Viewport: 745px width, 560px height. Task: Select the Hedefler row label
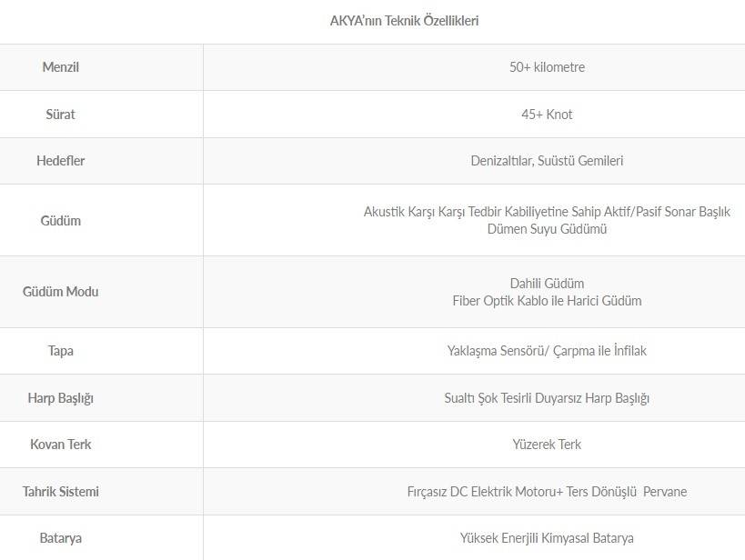61,161
